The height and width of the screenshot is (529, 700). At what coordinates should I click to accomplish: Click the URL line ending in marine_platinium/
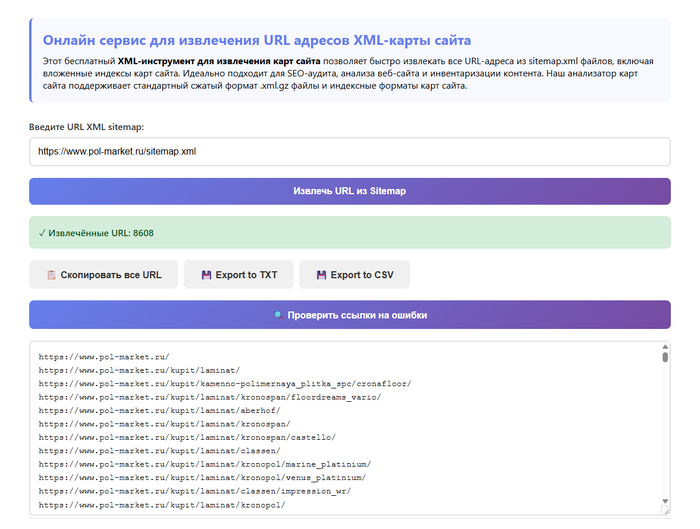tap(204, 464)
